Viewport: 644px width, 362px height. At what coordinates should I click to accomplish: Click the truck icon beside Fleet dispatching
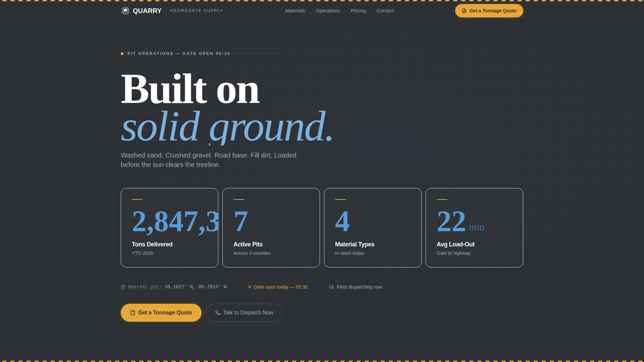(x=332, y=287)
